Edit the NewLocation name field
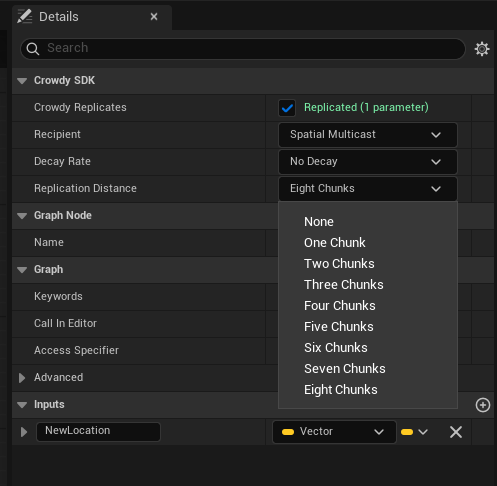497x486 pixels. [x=98, y=432]
